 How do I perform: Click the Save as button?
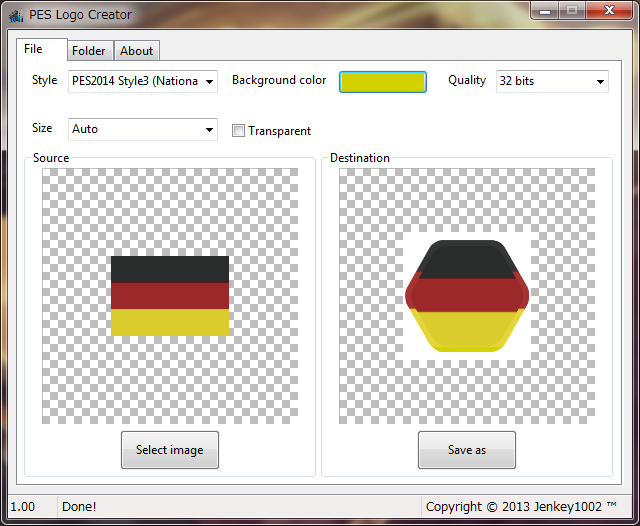click(467, 450)
